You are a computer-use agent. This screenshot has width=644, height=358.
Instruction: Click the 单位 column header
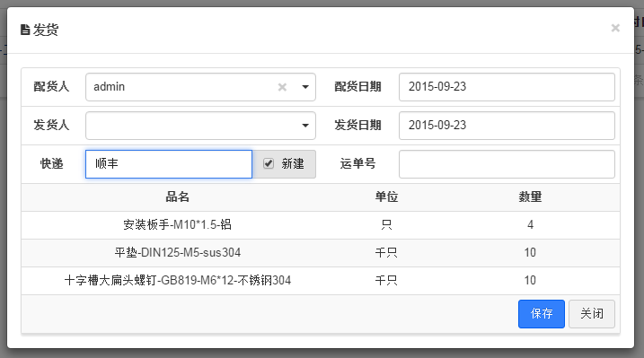point(386,196)
